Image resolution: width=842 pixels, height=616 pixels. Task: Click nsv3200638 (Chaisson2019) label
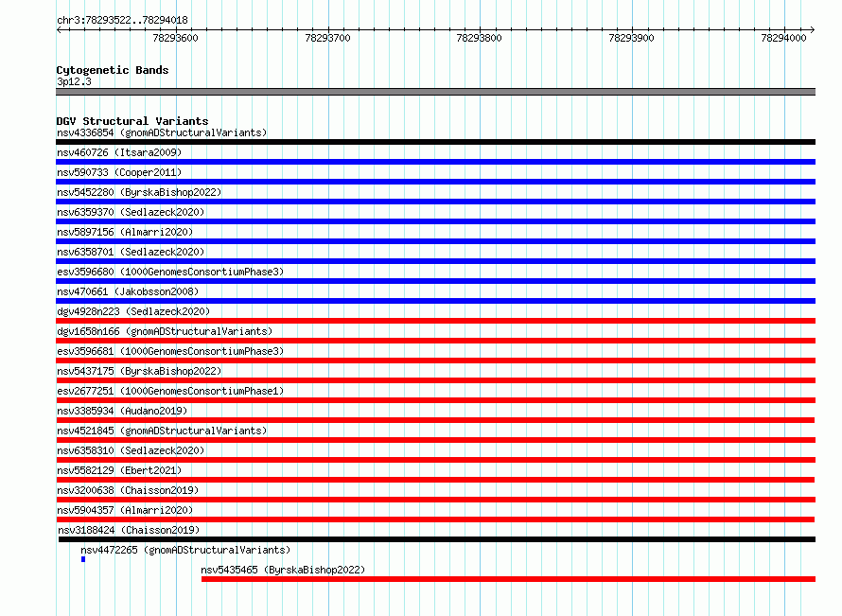128,490
